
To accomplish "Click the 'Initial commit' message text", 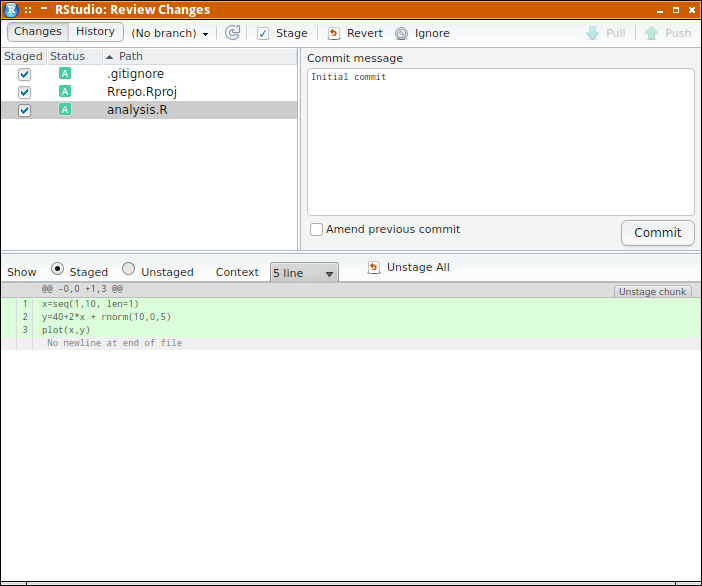I will (x=349, y=77).
